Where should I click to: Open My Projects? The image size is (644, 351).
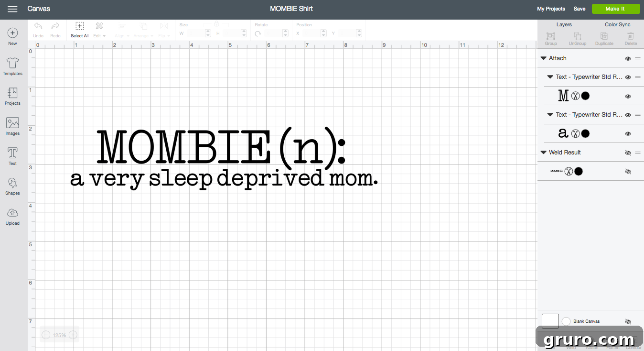(551, 9)
